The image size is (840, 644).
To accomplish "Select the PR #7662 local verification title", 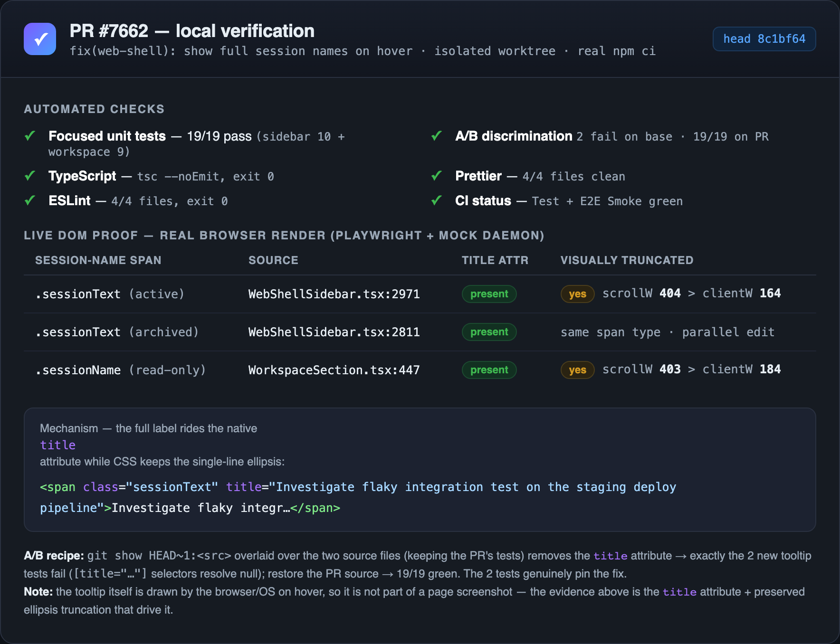I will (192, 31).
